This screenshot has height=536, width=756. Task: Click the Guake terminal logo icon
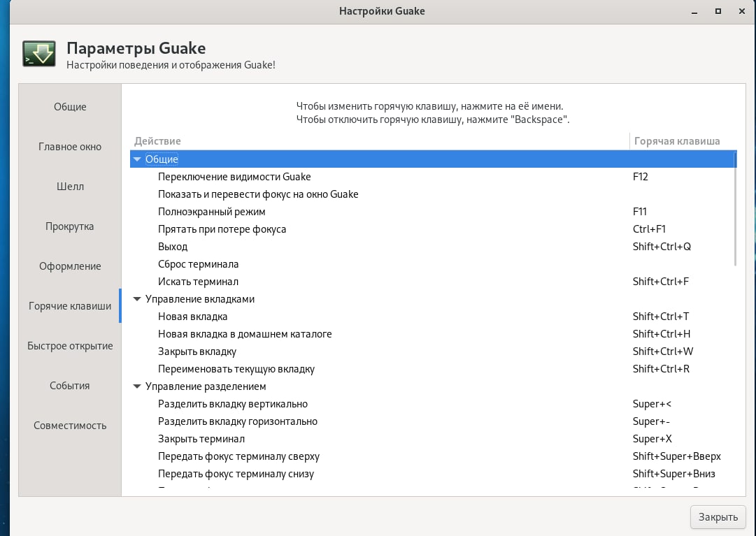(x=38, y=54)
